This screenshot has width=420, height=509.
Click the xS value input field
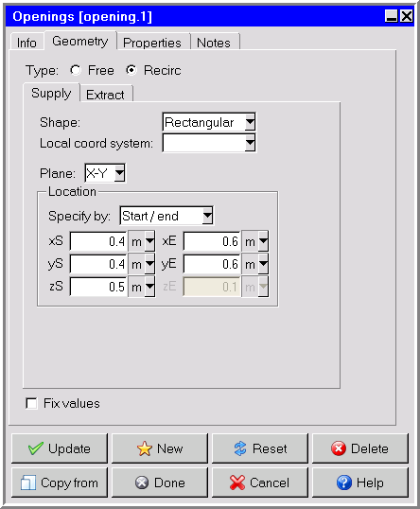(x=98, y=241)
